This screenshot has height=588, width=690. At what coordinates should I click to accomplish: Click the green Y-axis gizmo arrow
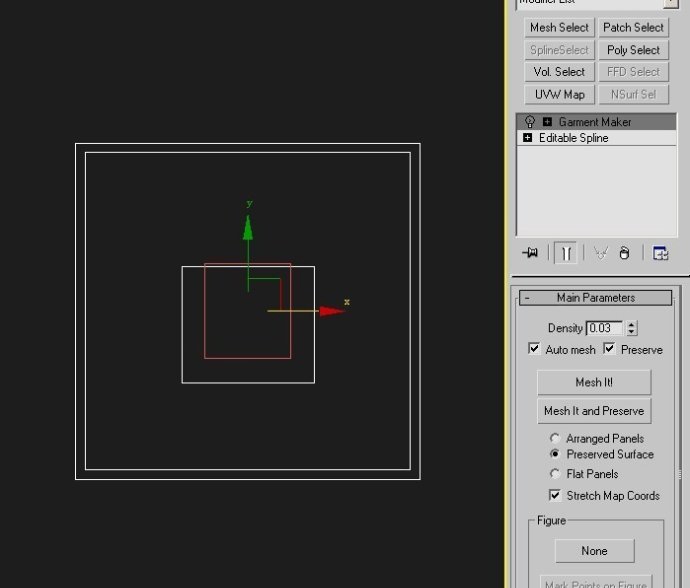tap(248, 228)
